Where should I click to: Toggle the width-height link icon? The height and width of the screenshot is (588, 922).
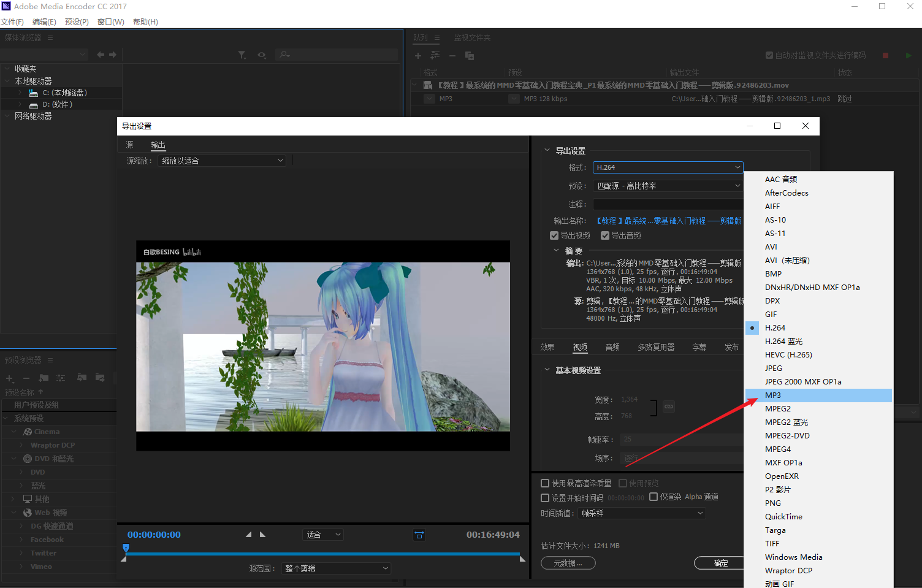pyautogui.click(x=669, y=407)
